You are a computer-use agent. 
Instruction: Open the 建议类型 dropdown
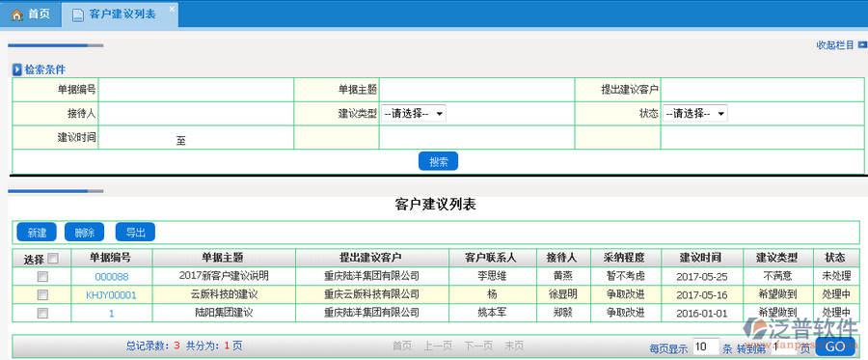pos(413,114)
